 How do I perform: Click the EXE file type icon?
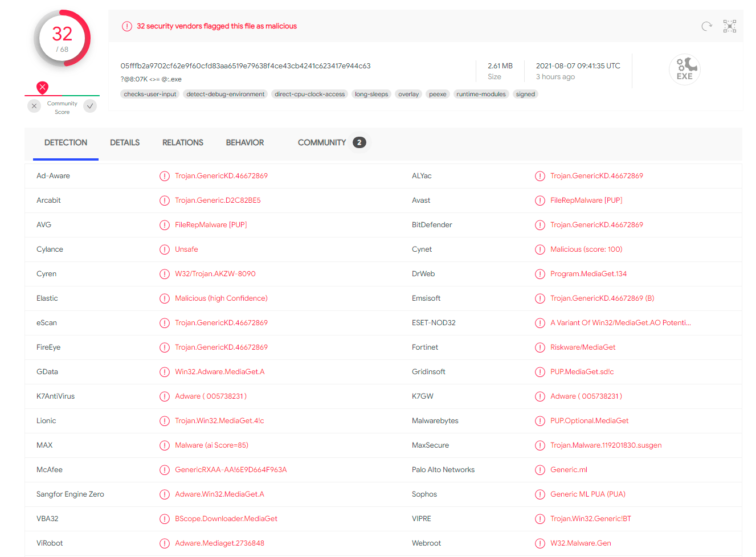pyautogui.click(x=684, y=69)
